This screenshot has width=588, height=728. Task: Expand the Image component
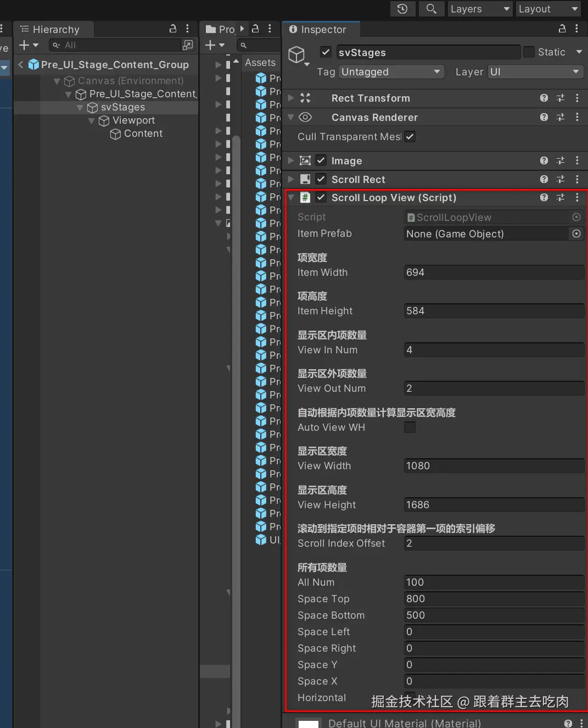pos(291,161)
